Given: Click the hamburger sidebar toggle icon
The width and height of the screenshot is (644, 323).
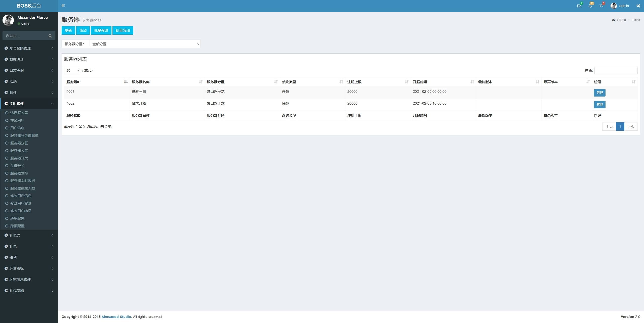Looking at the screenshot, I should coord(63,6).
